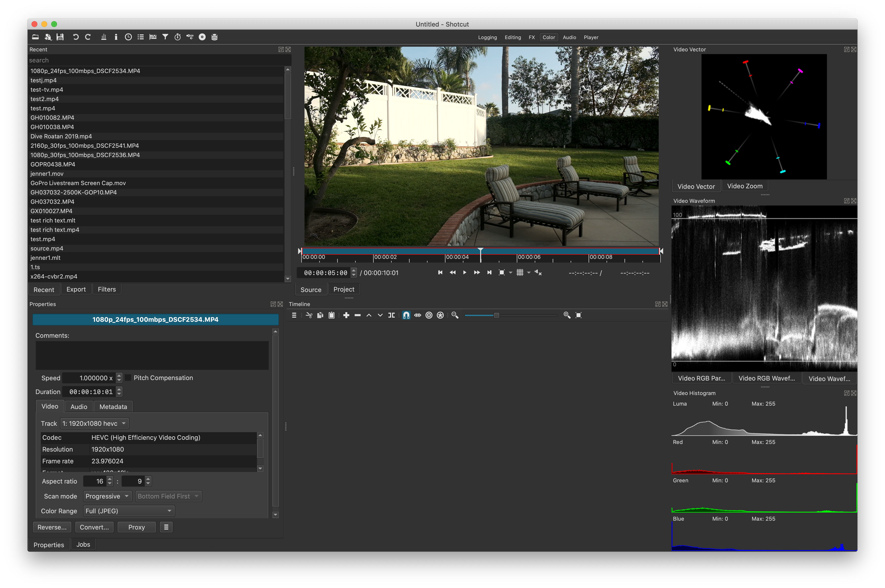Disable snapping with the magnet toggle

406,315
